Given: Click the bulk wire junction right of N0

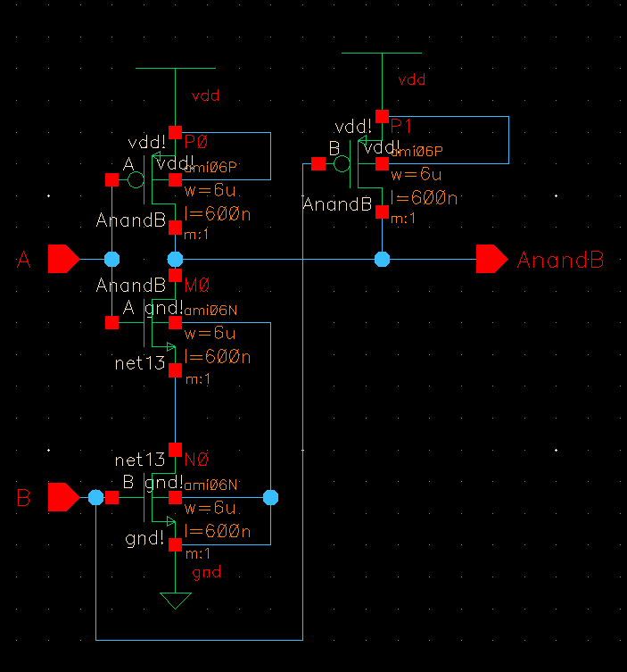Looking at the screenshot, I should point(270,498).
